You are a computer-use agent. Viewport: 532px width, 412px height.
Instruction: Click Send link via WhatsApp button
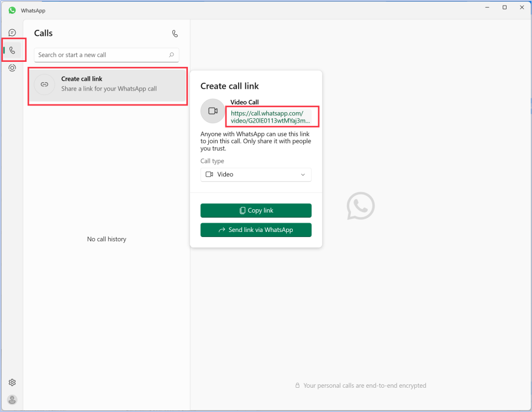coord(256,230)
